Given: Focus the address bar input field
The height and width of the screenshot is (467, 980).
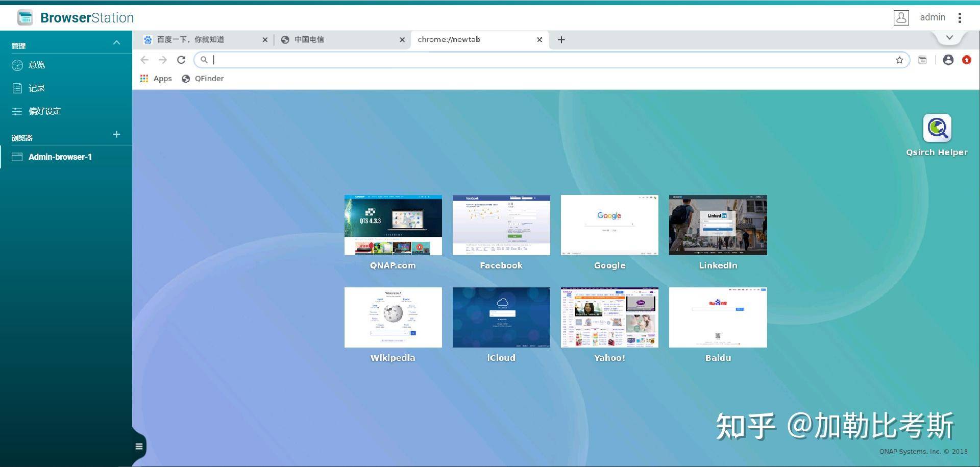Looking at the screenshot, I should (551, 60).
